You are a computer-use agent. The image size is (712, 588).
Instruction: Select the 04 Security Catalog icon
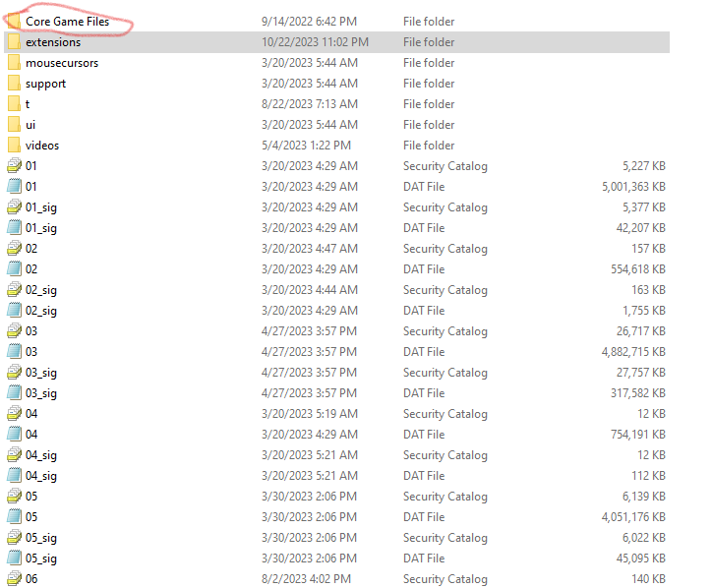(14, 414)
